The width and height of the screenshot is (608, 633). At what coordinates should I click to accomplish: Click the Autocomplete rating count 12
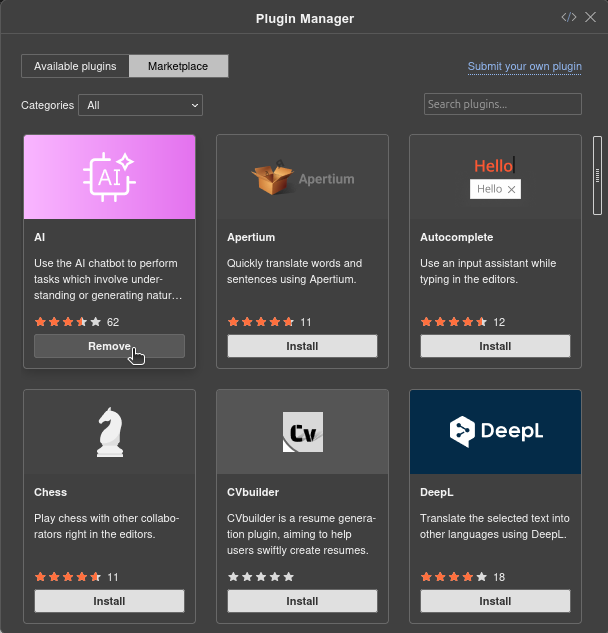499,322
